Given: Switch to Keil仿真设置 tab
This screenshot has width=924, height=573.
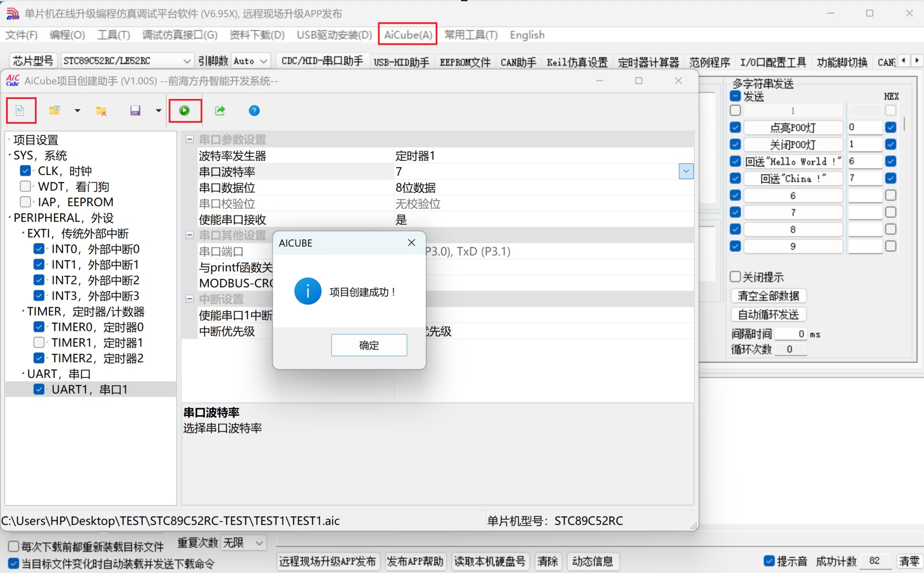Looking at the screenshot, I should coord(577,62).
